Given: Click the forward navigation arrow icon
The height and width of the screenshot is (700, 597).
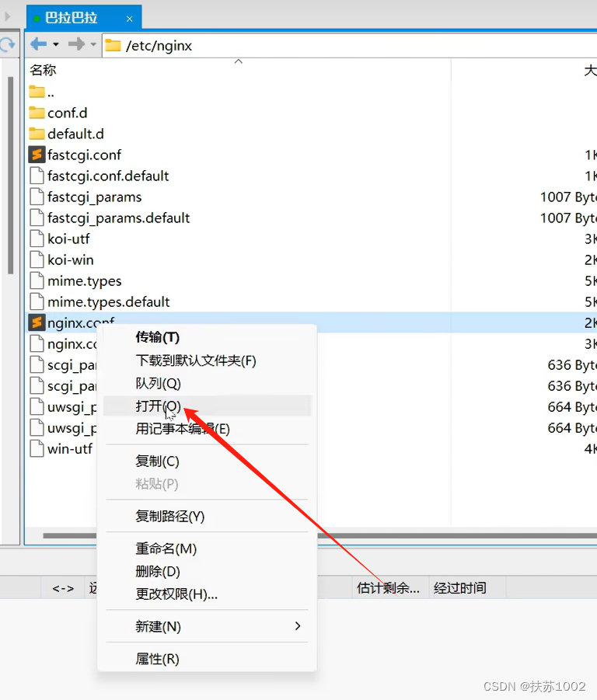Looking at the screenshot, I should pyautogui.click(x=76, y=44).
